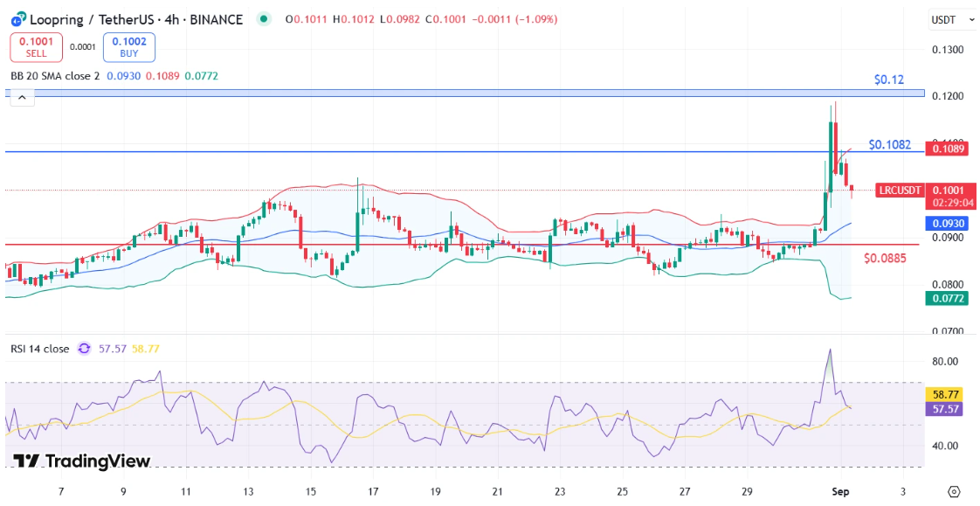
Task: Click the RSI indicator purple circular icon
Action: click(85, 349)
